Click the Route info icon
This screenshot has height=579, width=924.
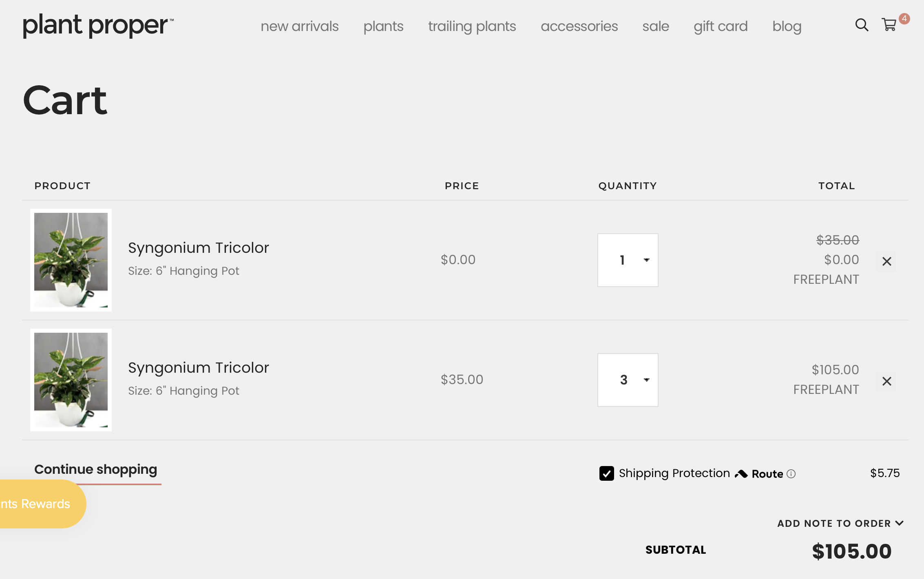[x=791, y=473]
